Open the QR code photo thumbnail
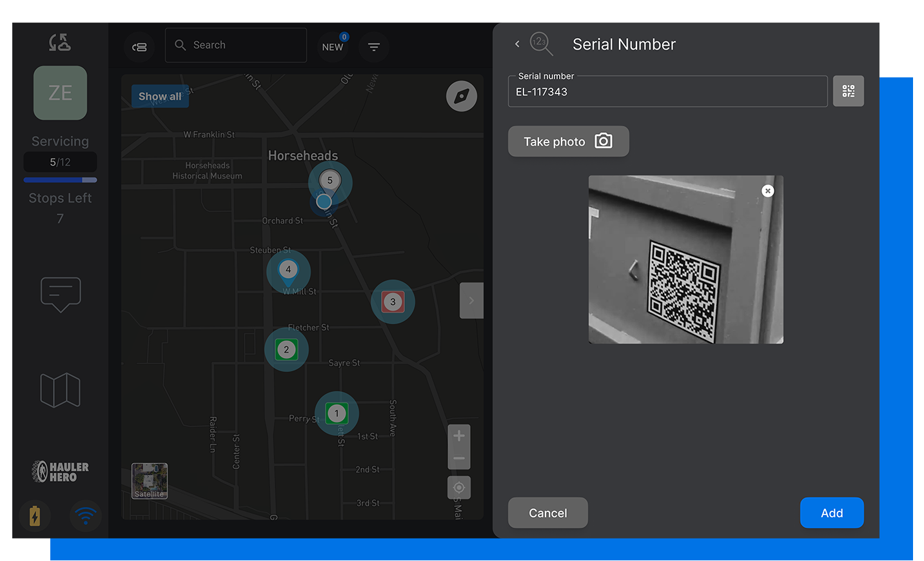The image size is (924, 561). click(x=686, y=259)
